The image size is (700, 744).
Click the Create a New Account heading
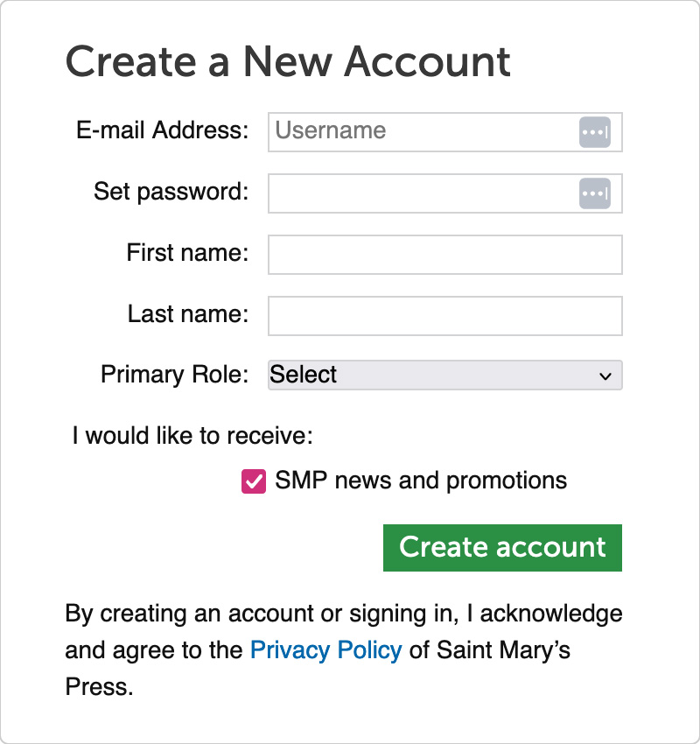289,61
